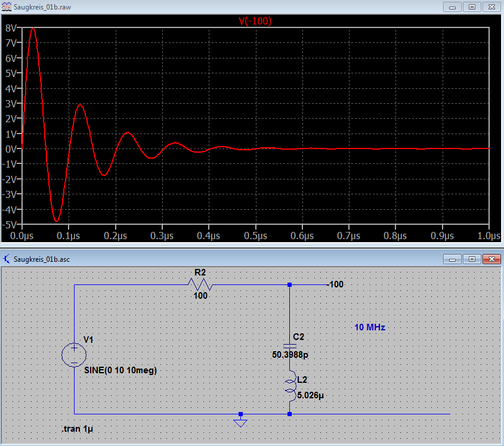Viewport: 504px width, 446px height.
Task: Click the 100 resistor value under R2
Action: (x=200, y=295)
